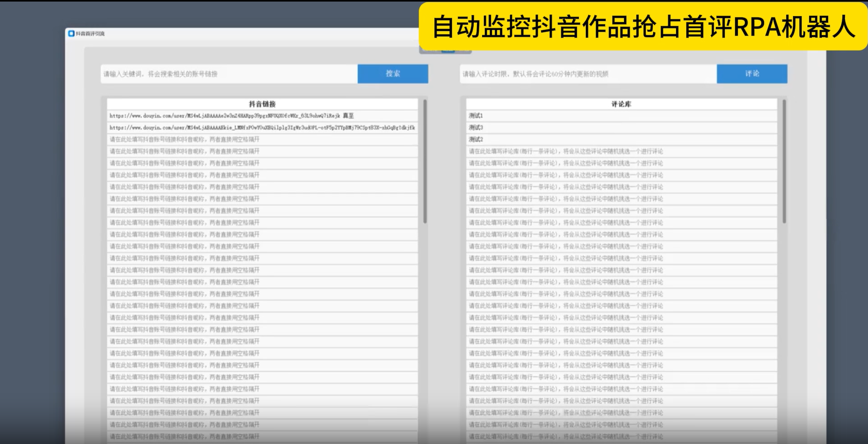Click the 评论库 list vertical scrollbar
The height and width of the screenshot is (444, 868).
(784, 161)
